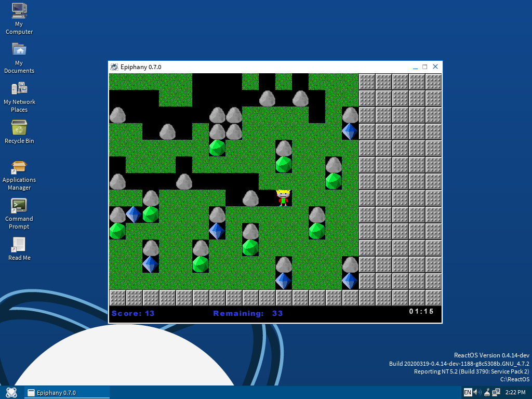Click the volume speaker icon in the tray

pos(476,392)
